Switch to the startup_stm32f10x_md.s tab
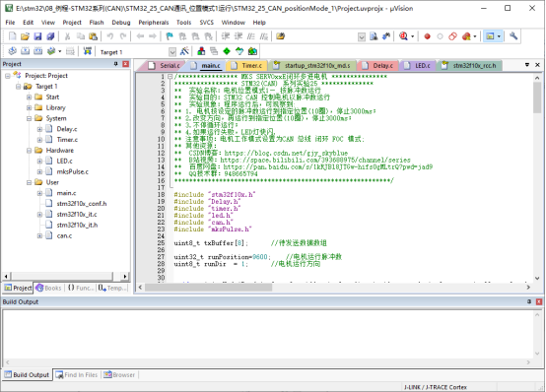 pos(312,65)
